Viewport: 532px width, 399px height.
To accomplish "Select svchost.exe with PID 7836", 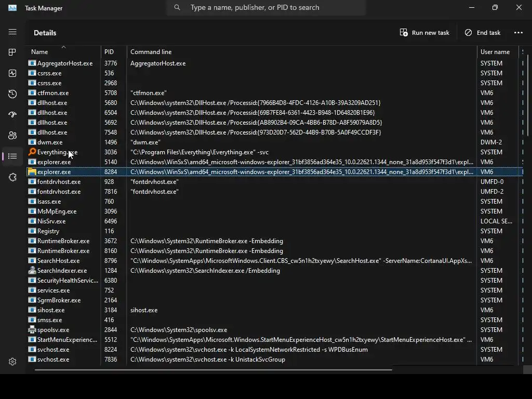I will [275, 360].
